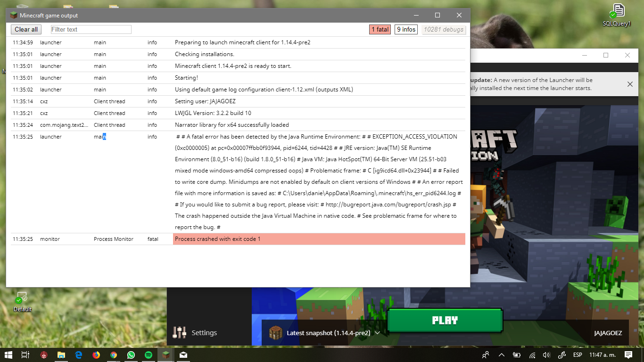
Task: Select the fatal 'Process crashed with exit code 1' message
Action: point(319,239)
